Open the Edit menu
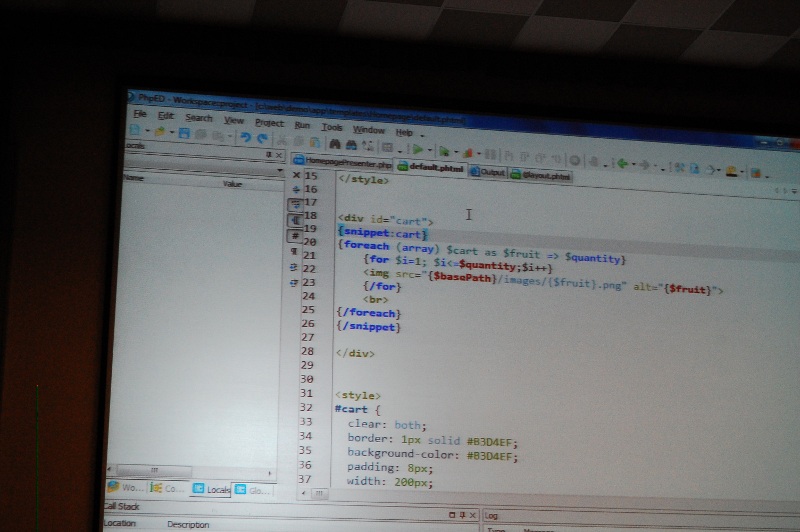This screenshot has width=800, height=532. (x=166, y=116)
